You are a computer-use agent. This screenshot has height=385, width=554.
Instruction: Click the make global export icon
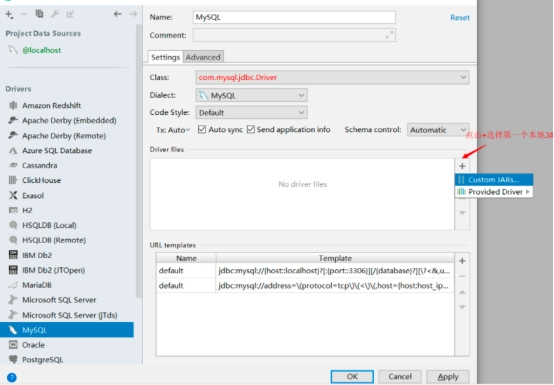70,14
